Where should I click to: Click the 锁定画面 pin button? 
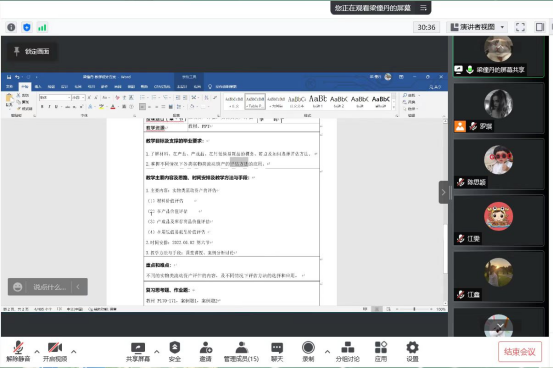coord(32,51)
